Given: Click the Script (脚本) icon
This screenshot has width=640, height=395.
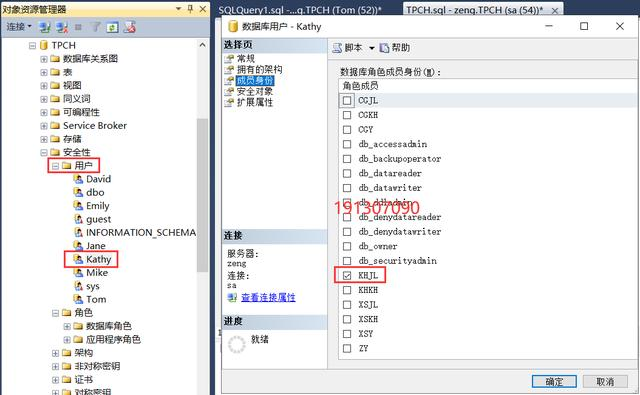Looking at the screenshot, I should [337, 48].
